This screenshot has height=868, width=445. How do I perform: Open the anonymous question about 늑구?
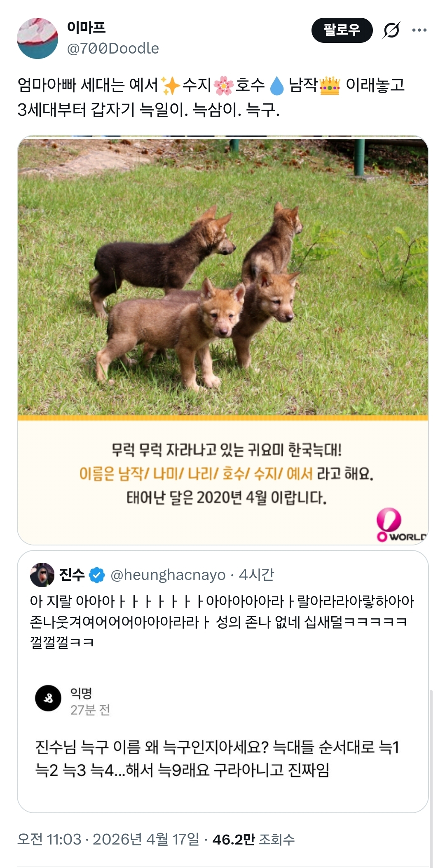coord(217,758)
